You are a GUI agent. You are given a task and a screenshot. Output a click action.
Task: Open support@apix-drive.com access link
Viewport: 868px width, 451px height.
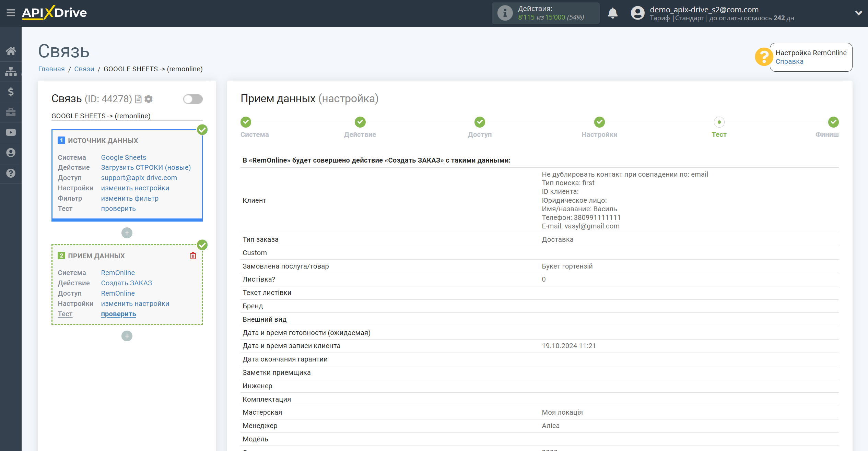pyautogui.click(x=139, y=178)
